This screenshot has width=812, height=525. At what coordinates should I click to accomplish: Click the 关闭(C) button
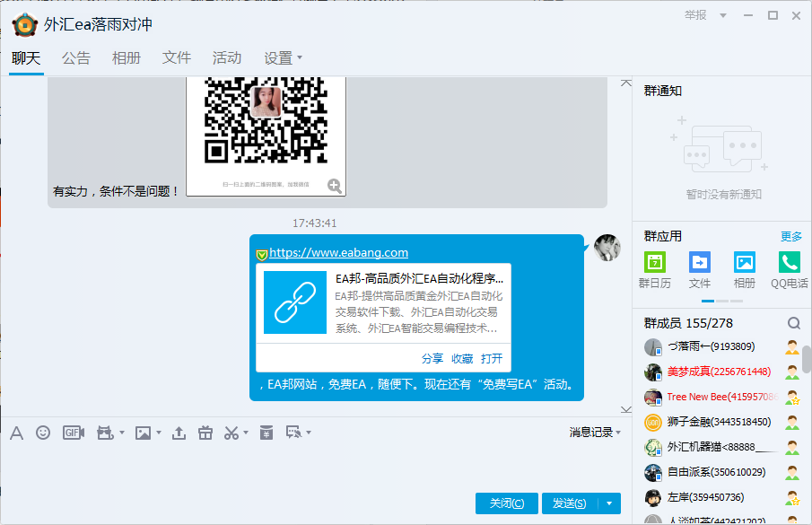click(x=506, y=503)
